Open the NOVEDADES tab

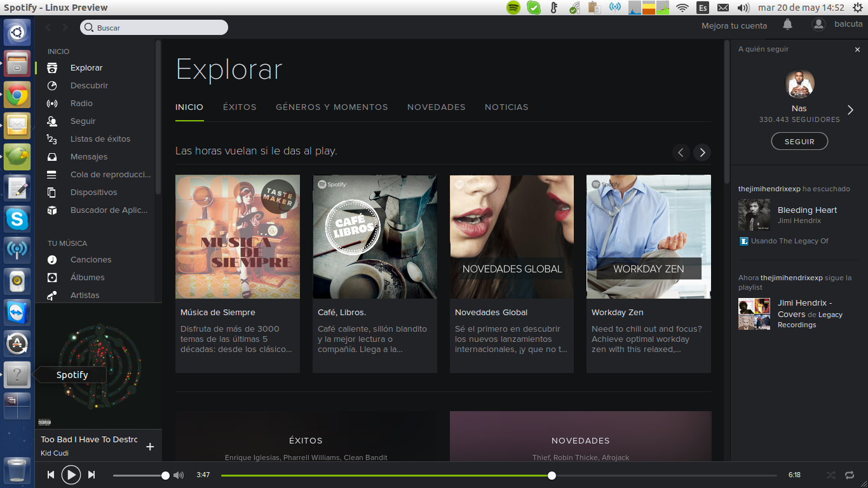tap(437, 107)
